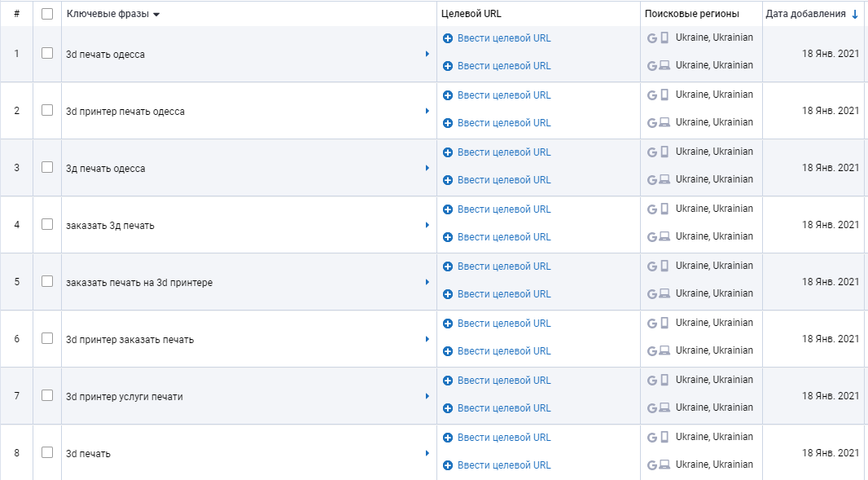This screenshot has width=868, height=480.
Task: Tick the checkbox for '3d принтер услуги печати'
Action: 47,396
